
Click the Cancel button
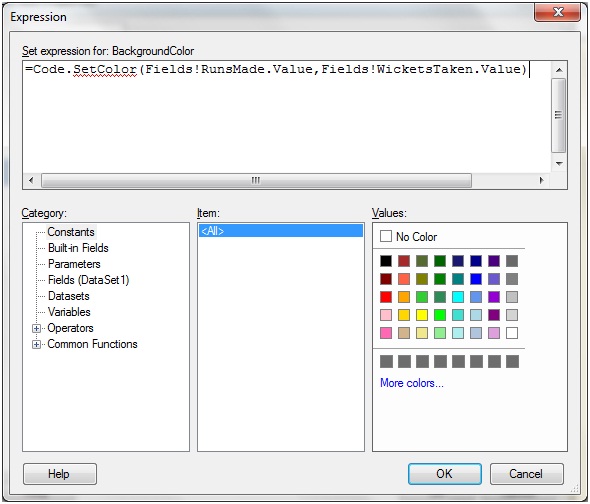pyautogui.click(x=526, y=474)
